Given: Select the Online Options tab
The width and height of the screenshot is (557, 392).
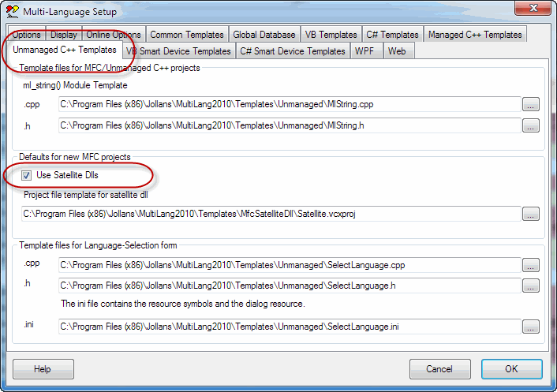Looking at the screenshot, I should click(x=114, y=35).
